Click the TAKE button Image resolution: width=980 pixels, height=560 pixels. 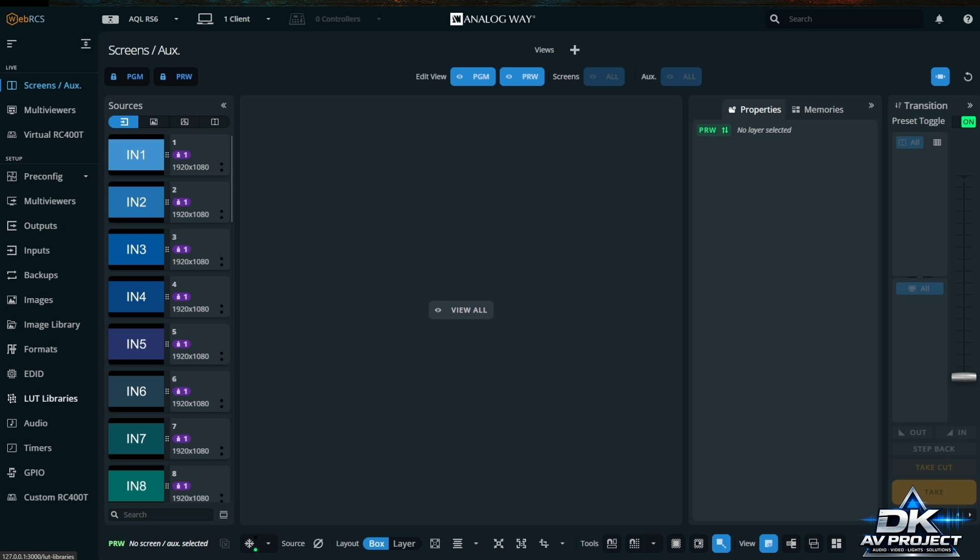tap(933, 492)
